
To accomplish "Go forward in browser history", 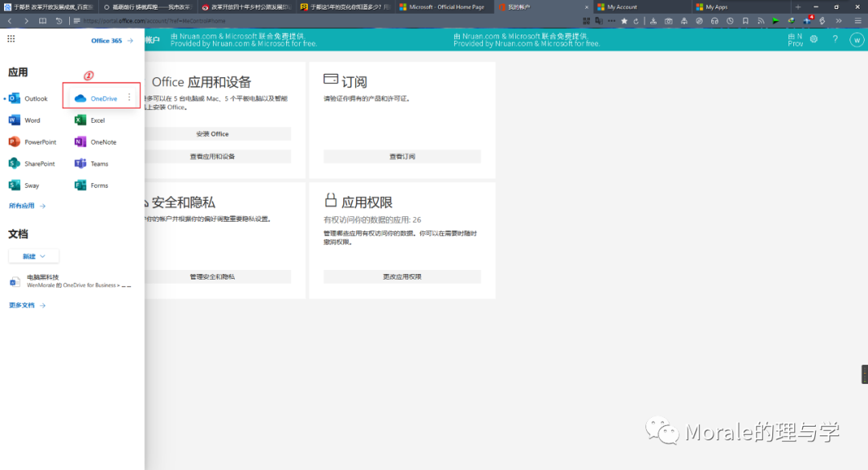I will [26, 21].
